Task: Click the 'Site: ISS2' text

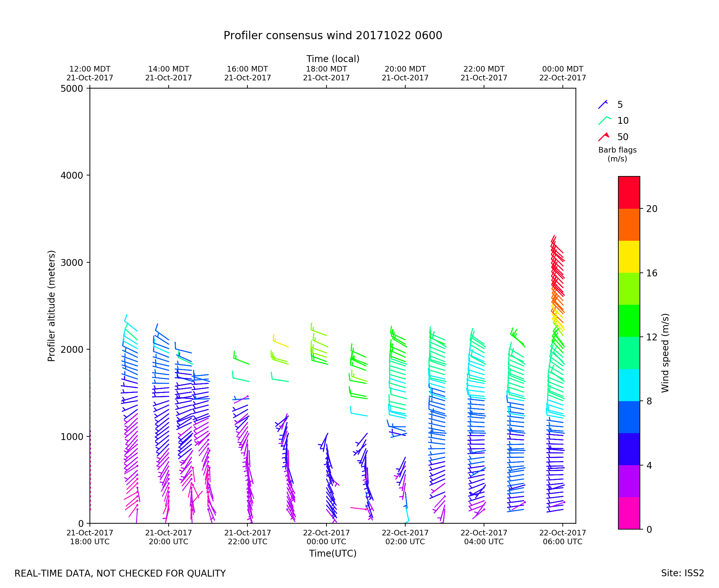Action: coord(682,573)
